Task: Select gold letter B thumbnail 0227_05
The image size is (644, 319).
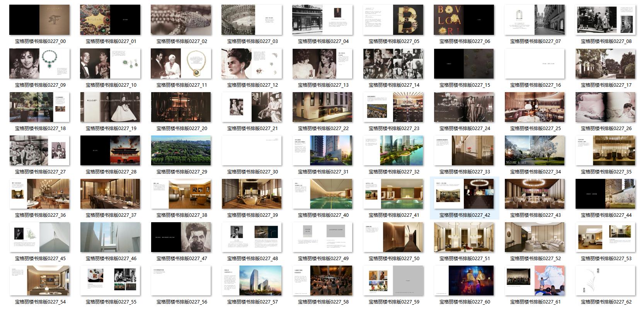Action: pos(393,20)
